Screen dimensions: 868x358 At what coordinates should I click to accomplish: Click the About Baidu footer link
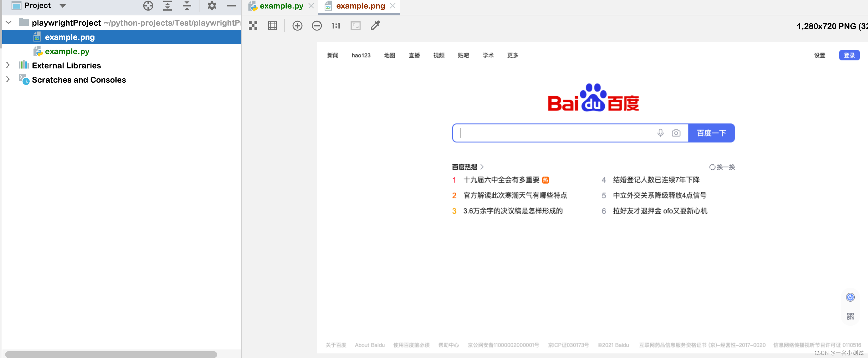click(370, 345)
